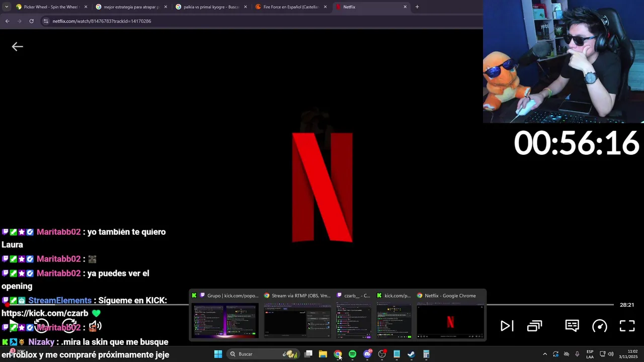Switch to 'mejor estrategia para atrapar' tab
Viewport: 644px width, 362px height.
coord(131,7)
